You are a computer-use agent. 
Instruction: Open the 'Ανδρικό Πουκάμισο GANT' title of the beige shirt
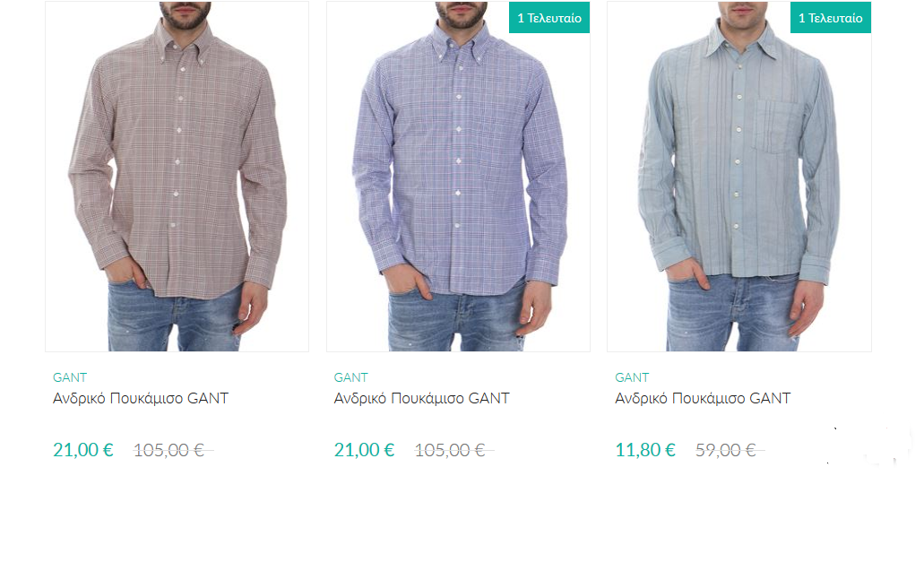141,398
